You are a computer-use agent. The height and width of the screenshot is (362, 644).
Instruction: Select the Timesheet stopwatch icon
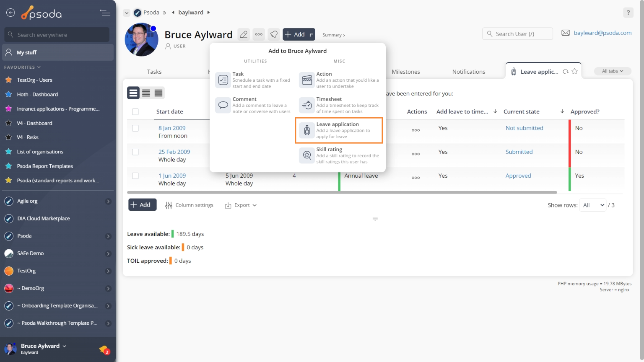pos(307,105)
